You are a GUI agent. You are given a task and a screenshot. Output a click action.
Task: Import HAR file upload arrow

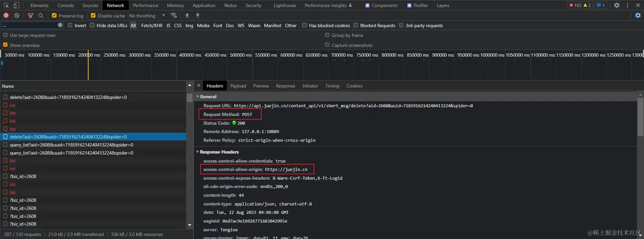coord(187,15)
